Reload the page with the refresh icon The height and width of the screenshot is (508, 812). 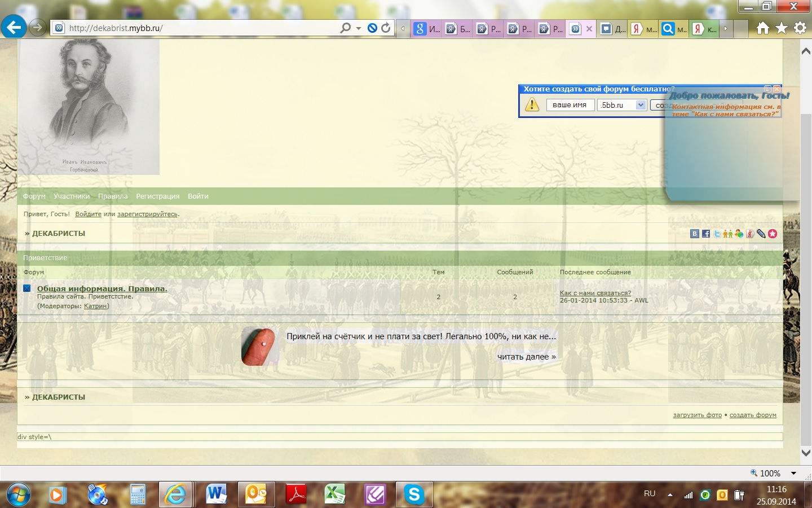386,28
